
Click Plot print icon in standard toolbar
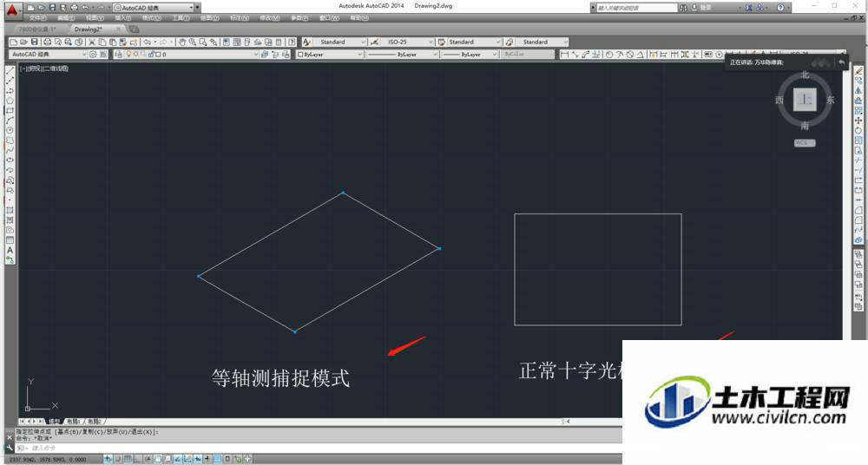tap(47, 42)
